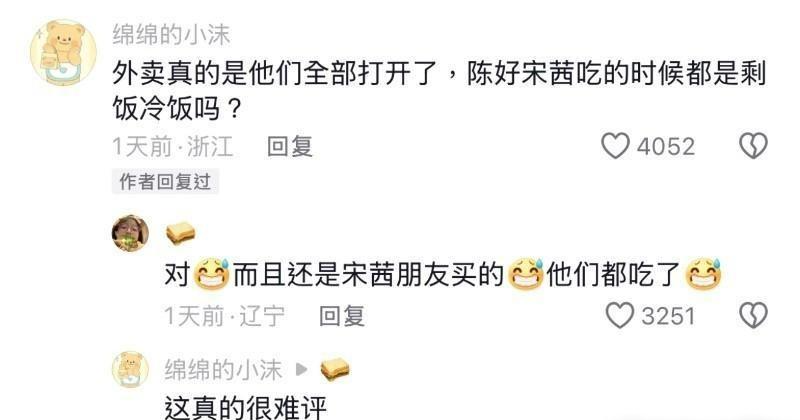The width and height of the screenshot is (800, 420).
Task: Open username 绵绵的小沫 in bottom reply
Action: [x=223, y=369]
